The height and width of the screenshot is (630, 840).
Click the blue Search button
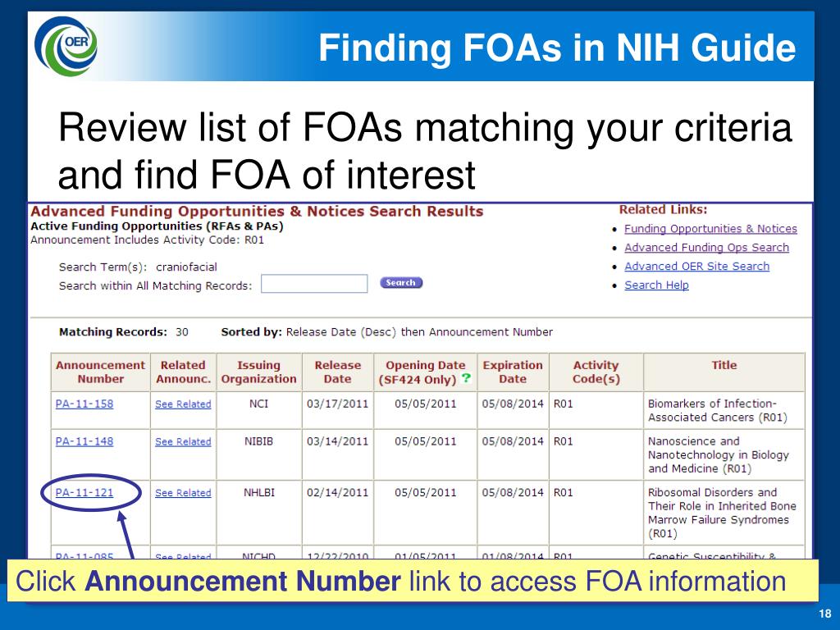tap(401, 283)
